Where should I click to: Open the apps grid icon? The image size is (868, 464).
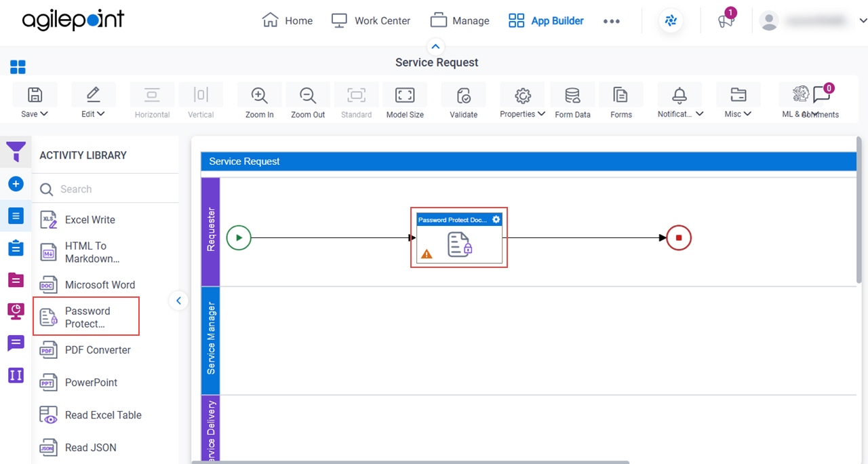(18, 67)
